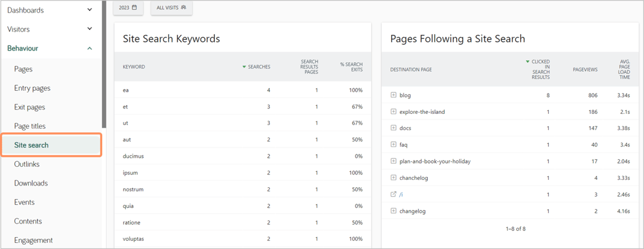Expand plan-and-book-your-holiday plus icon
This screenshot has height=249, width=644.
tap(393, 161)
